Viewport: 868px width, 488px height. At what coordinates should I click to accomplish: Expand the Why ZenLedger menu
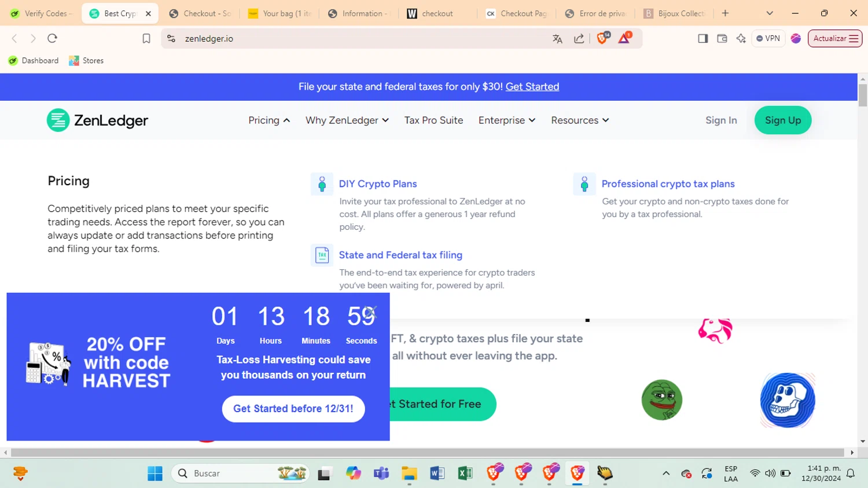point(347,120)
